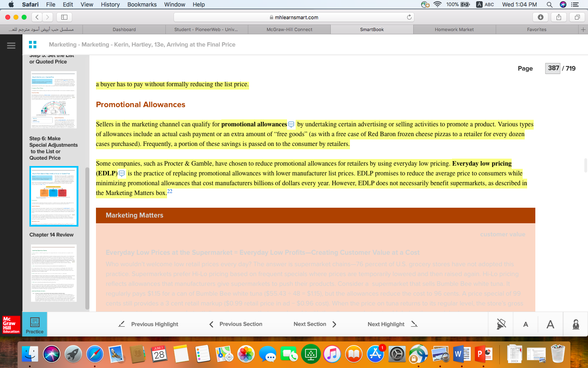Viewport: 588px width, 368px height.
Task: Click Safari's back navigation arrow
Action: (x=37, y=17)
